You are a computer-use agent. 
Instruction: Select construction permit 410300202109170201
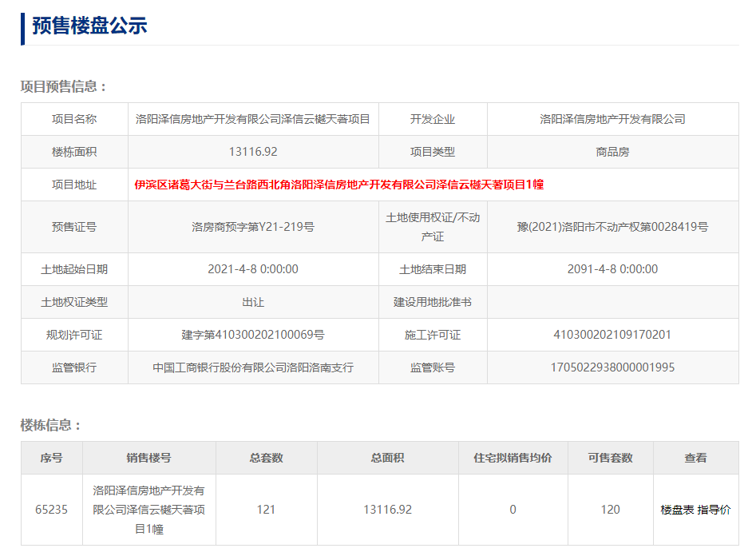click(613, 335)
